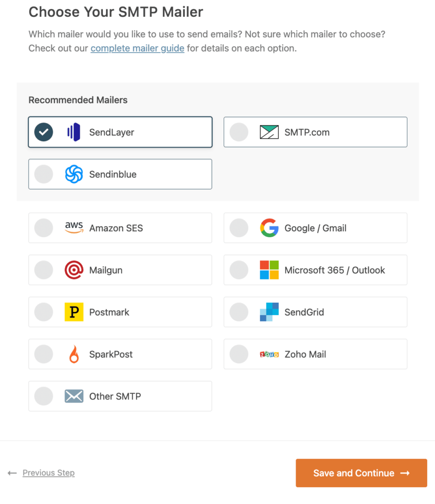Click the Microsoft 365 four-square logo
Screen dimensions: 435x504
click(269, 270)
